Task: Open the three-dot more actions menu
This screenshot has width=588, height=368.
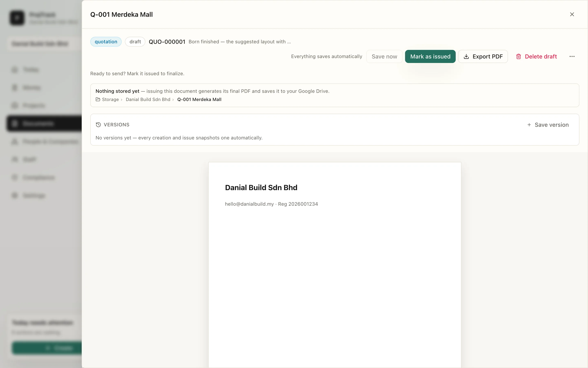Action: 572,56
